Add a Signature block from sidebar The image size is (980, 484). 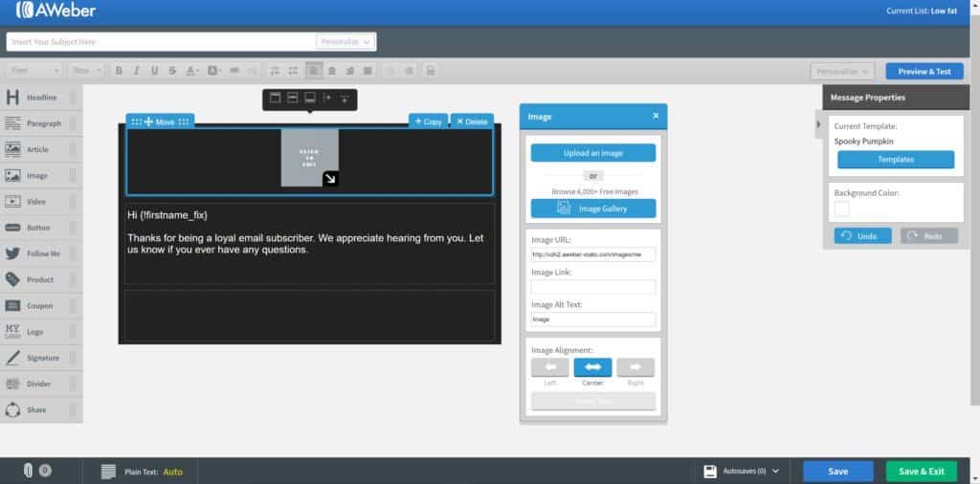41,358
